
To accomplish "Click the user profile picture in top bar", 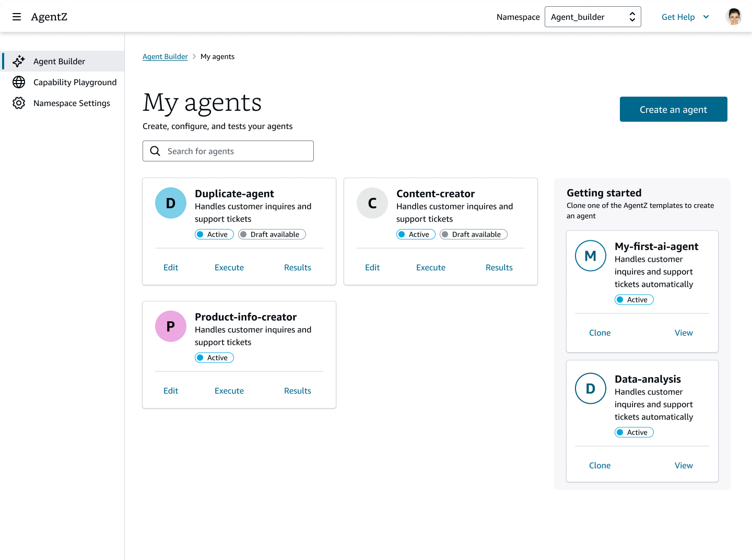I will (734, 16).
